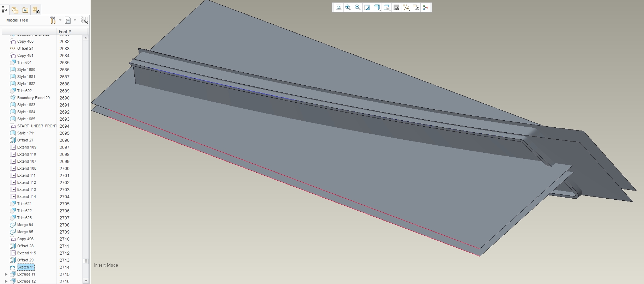This screenshot has height=284, width=644.
Task: Switch to the Folder Browser tab
Action: click(x=15, y=10)
